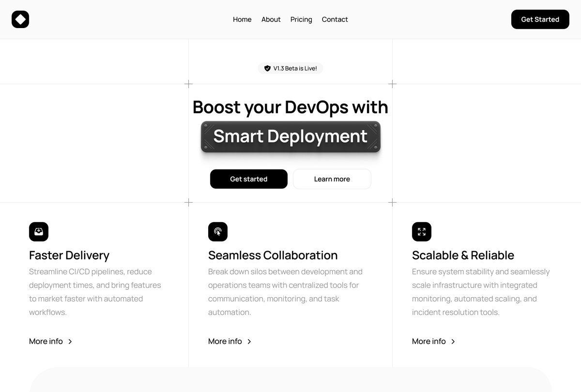The image size is (581, 392).
Task: Open the Home nav link
Action: pyautogui.click(x=242, y=19)
